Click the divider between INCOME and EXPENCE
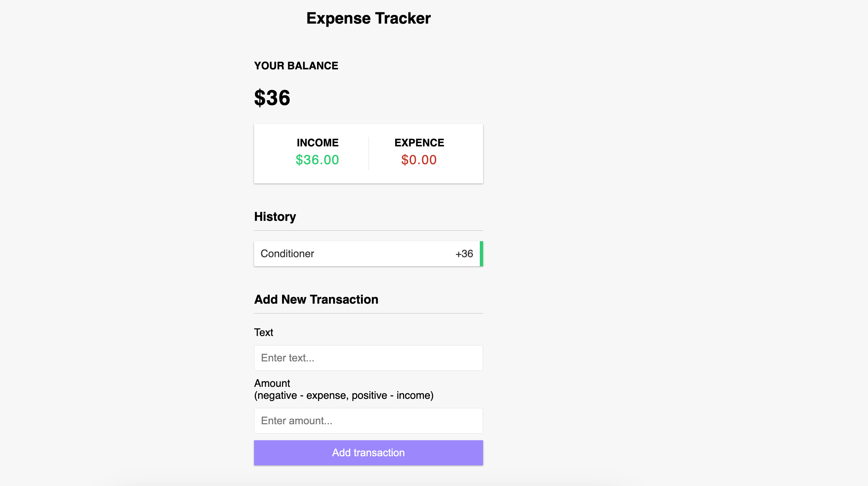Image resolution: width=868 pixels, height=486 pixels. coord(369,153)
